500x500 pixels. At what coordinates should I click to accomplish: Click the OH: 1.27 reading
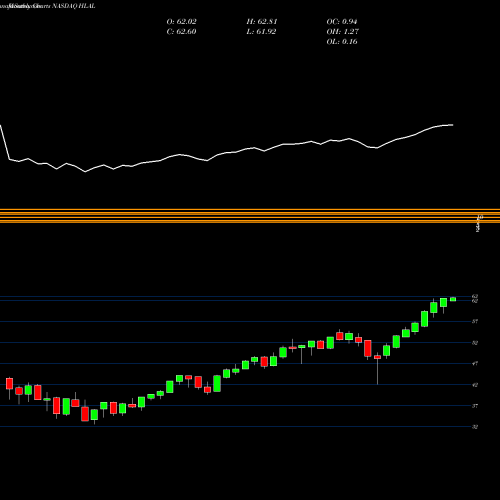coord(342,32)
